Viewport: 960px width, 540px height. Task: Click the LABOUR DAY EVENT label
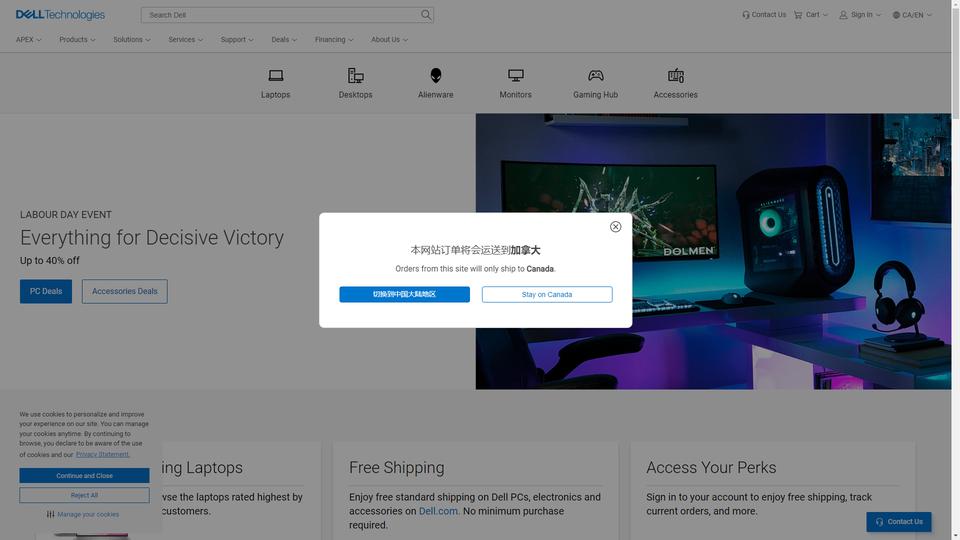pos(66,215)
